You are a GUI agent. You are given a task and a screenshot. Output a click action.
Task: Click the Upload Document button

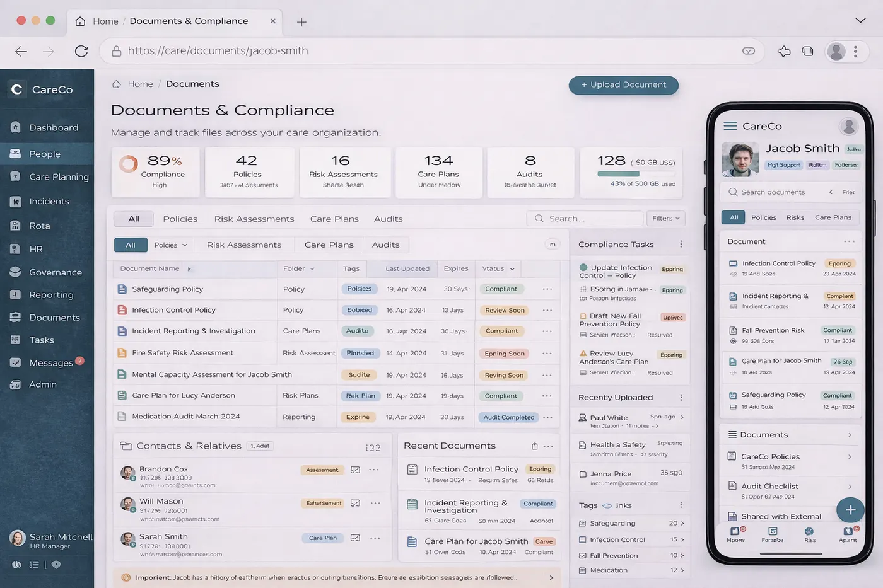pyautogui.click(x=623, y=84)
